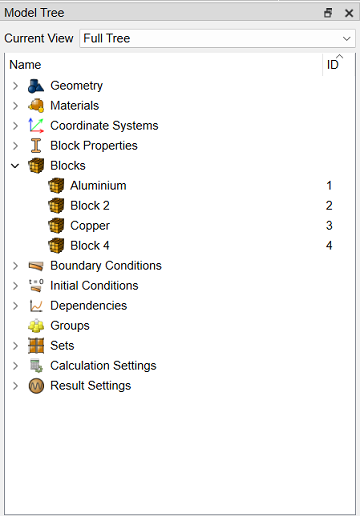Image resolution: width=360 pixels, height=516 pixels.
Task: Click the Dependencies graph icon
Action: pos(36,306)
